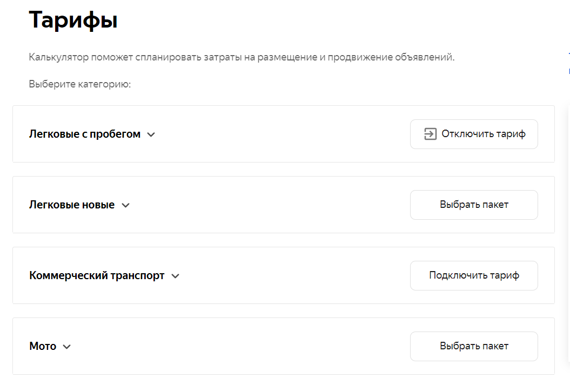
Task: Click empty space in the Легковые с пробегом card
Action: (281, 134)
